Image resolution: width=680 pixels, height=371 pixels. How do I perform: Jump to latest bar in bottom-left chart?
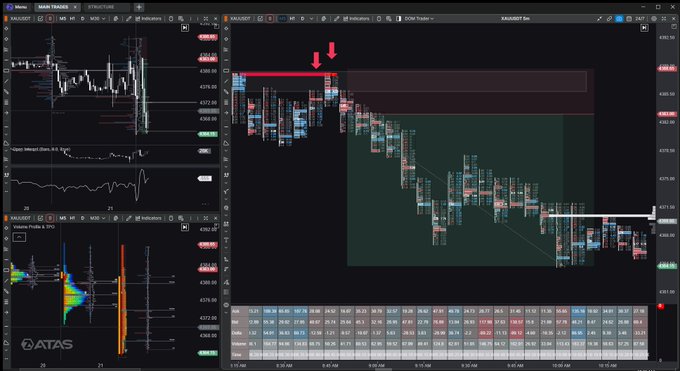coord(185,227)
